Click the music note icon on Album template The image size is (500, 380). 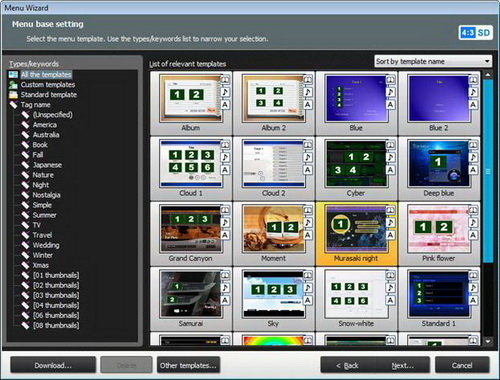[225, 92]
